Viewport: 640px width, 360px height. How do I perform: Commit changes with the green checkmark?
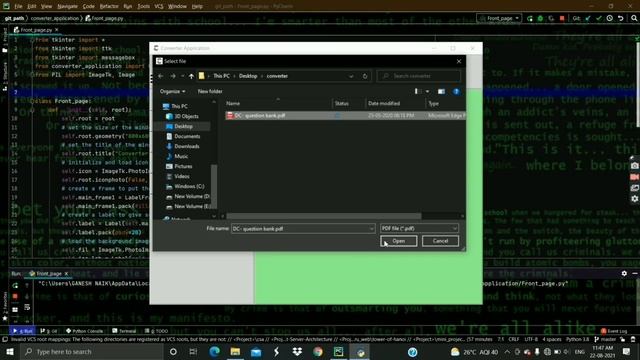tap(599, 18)
